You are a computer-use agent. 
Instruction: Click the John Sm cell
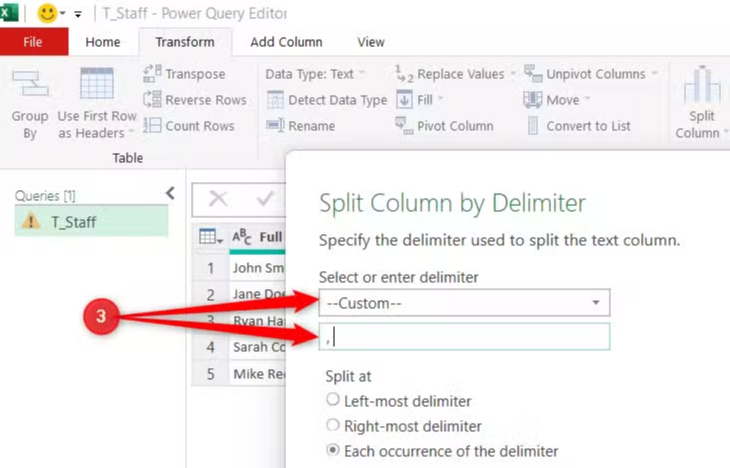[x=257, y=268]
